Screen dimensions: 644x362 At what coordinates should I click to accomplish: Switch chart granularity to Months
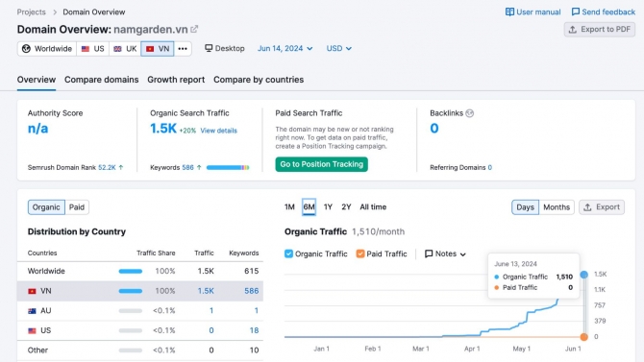click(x=557, y=207)
